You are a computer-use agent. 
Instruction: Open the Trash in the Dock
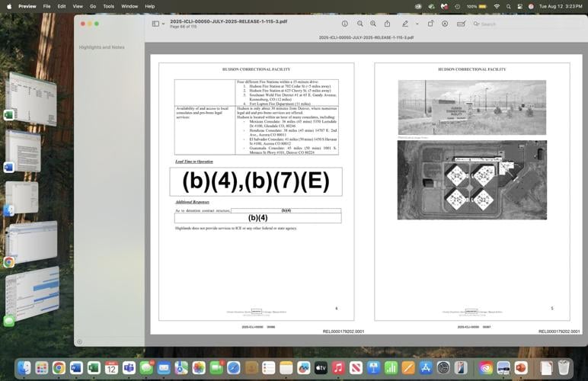[564, 368]
